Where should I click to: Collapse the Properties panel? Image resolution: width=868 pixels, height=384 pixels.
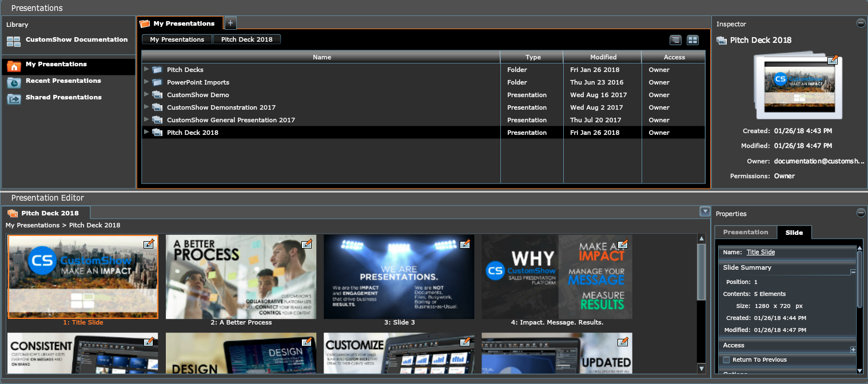point(861,213)
